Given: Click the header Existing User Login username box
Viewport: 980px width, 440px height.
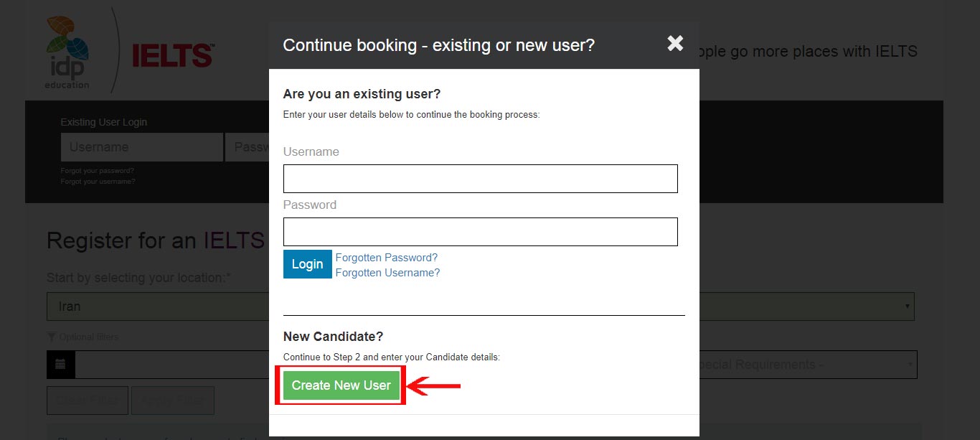Looking at the screenshot, I should 141,147.
